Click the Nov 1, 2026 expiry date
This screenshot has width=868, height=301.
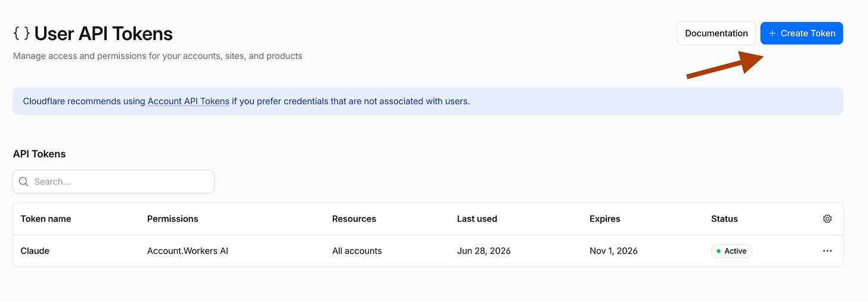(x=613, y=251)
